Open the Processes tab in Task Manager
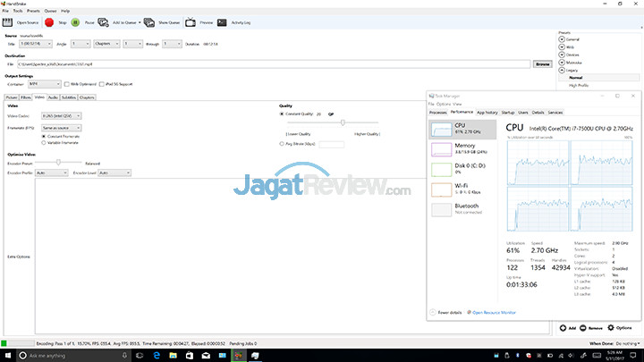 (x=437, y=113)
